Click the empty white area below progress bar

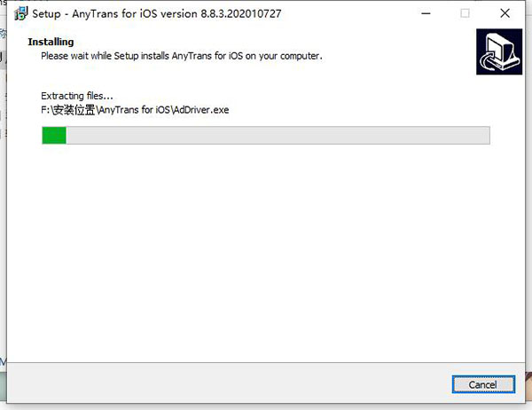click(266, 248)
